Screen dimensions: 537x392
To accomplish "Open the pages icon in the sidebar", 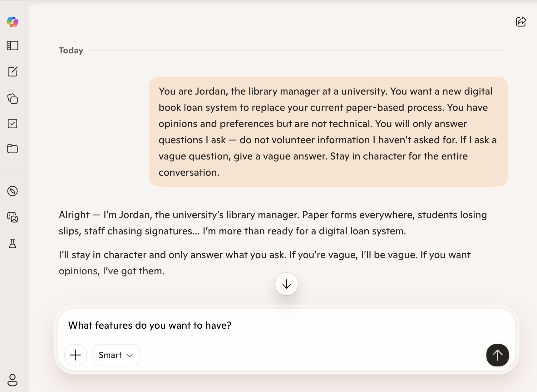I will click(x=12, y=99).
